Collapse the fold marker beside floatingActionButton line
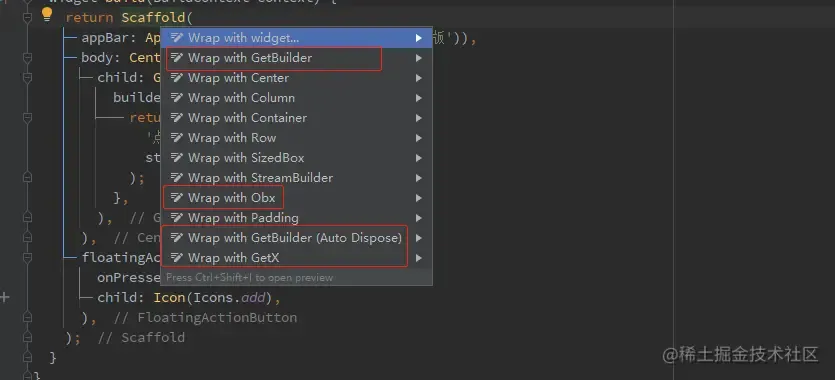Image resolution: width=835 pixels, height=380 pixels. point(28,258)
